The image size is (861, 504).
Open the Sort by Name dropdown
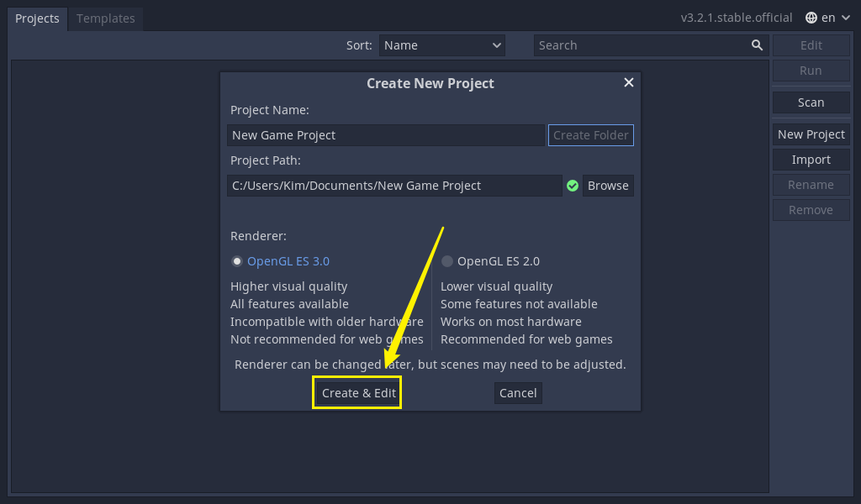[x=441, y=45]
